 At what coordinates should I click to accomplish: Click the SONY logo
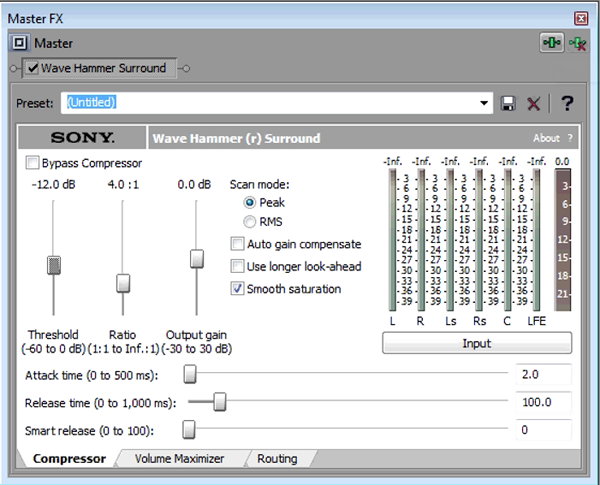83,137
